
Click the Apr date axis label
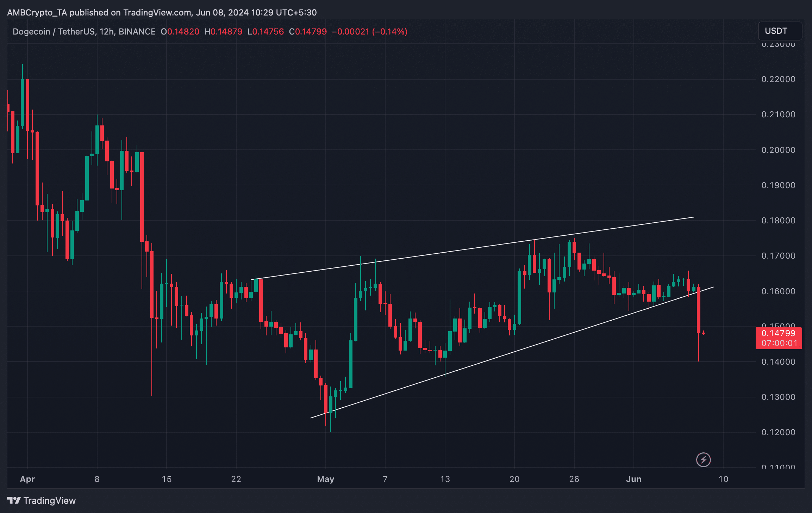[27, 479]
